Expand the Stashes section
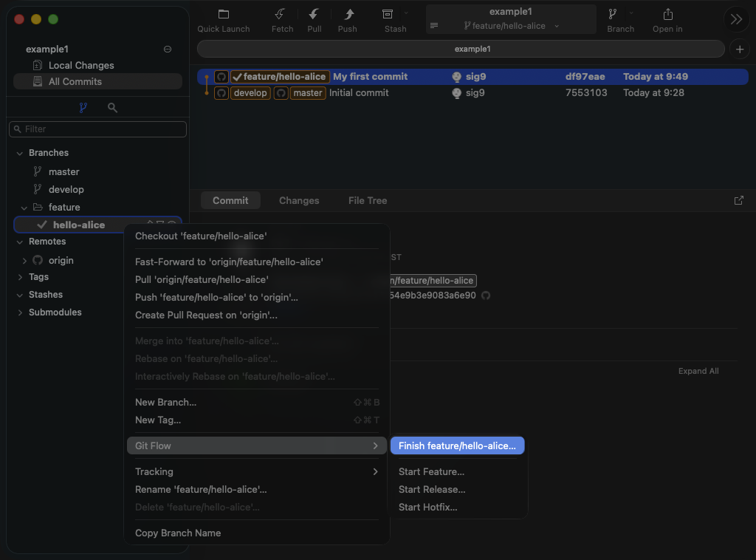756x560 pixels. click(x=20, y=295)
